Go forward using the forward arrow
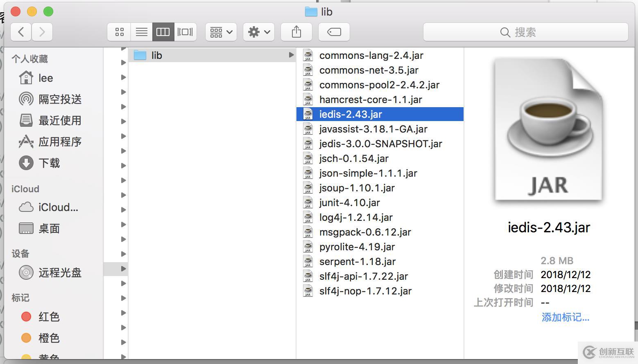This screenshot has height=364, width=638. pos(42,32)
